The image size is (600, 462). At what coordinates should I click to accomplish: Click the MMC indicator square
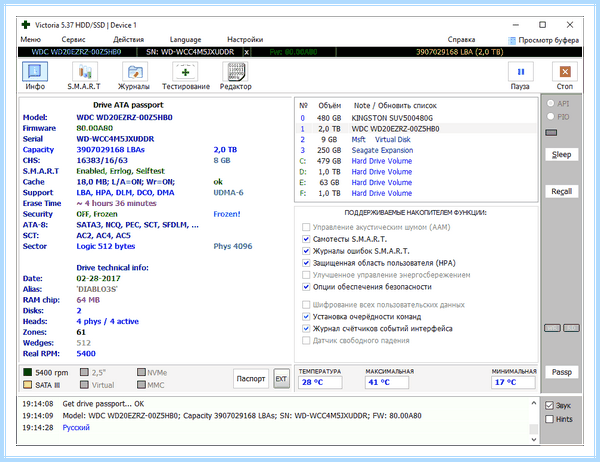(142, 385)
